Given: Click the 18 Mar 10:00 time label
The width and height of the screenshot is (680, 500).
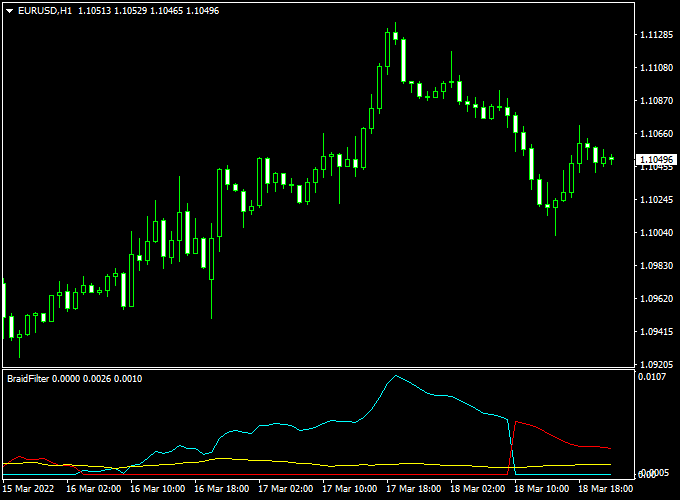Looking at the screenshot, I should [541, 489].
